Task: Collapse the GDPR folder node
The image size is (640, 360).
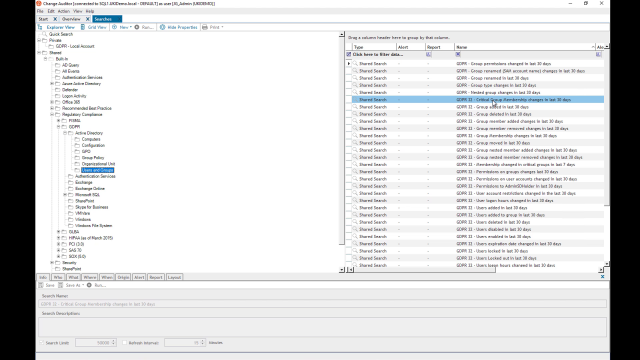Action: [x=59, y=127]
